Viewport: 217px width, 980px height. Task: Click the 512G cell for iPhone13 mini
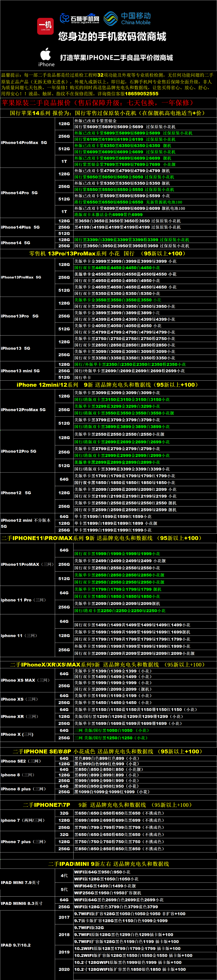point(64,377)
